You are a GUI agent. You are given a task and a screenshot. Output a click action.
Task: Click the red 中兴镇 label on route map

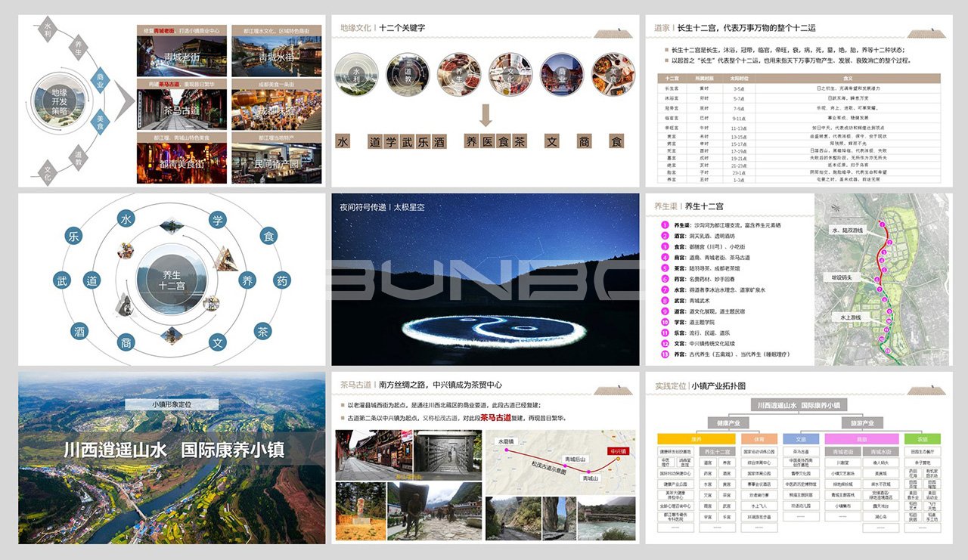click(x=619, y=451)
